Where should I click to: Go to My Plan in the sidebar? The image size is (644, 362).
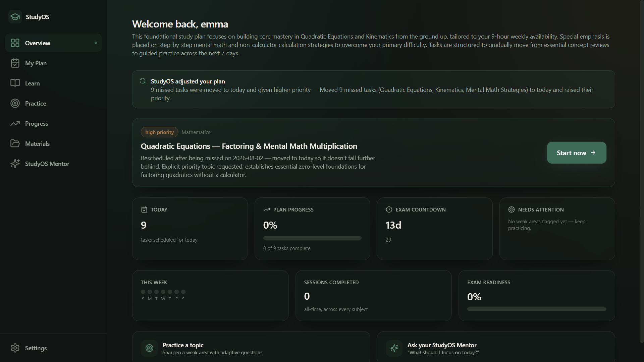(x=53, y=63)
